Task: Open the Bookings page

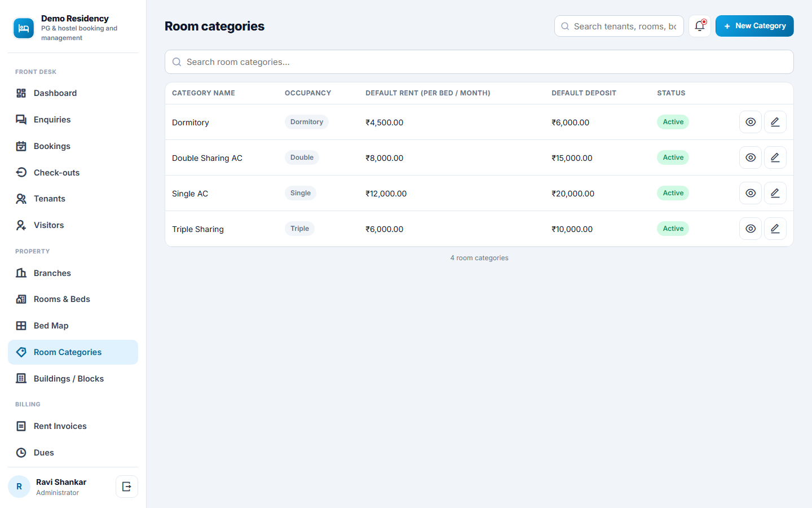Action: (73, 146)
